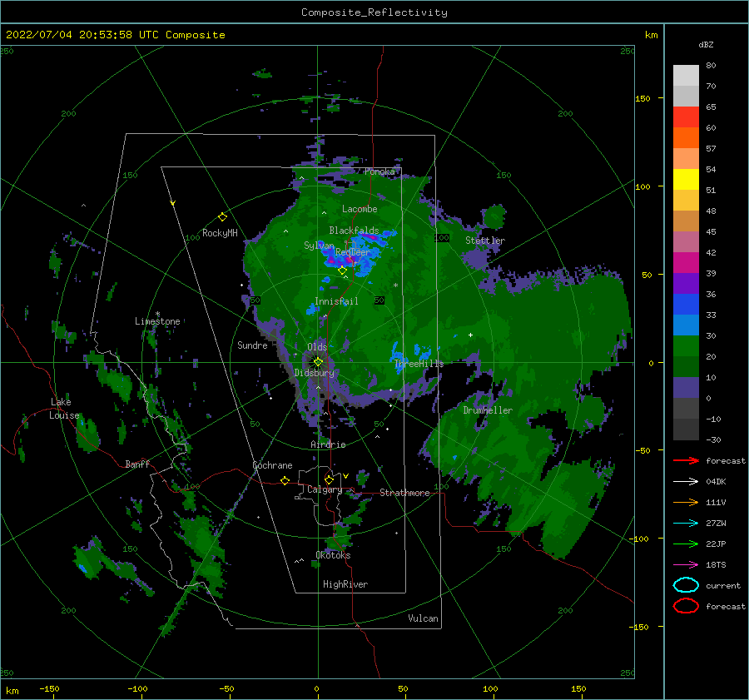Viewport: 749px width, 700px height.
Task: Click the cyan 'current' ellipse icon
Action: (x=686, y=585)
